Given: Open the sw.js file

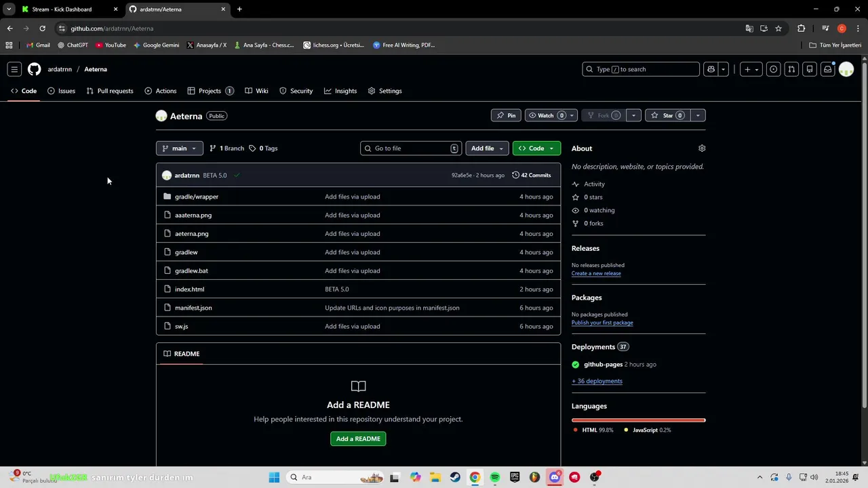Looking at the screenshot, I should point(181,326).
